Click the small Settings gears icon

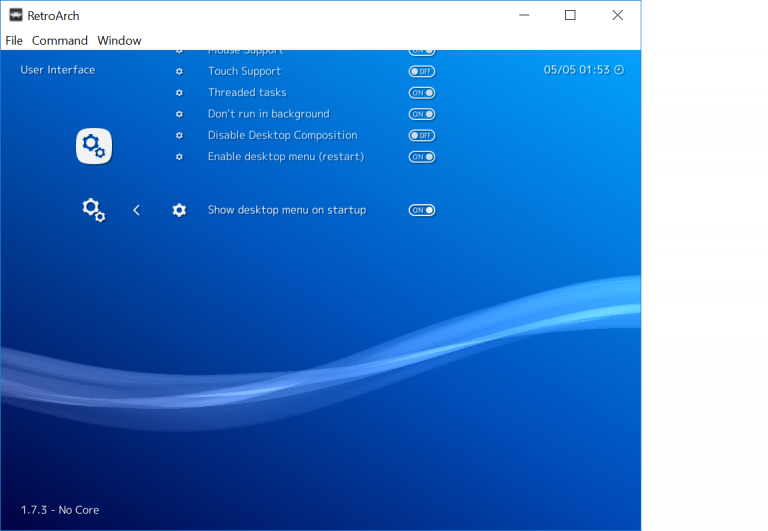click(x=94, y=210)
